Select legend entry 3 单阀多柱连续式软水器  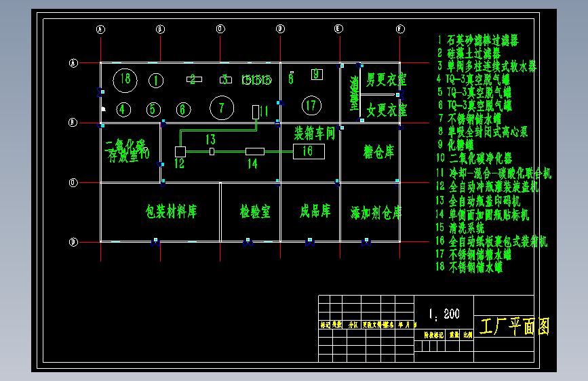(487, 66)
